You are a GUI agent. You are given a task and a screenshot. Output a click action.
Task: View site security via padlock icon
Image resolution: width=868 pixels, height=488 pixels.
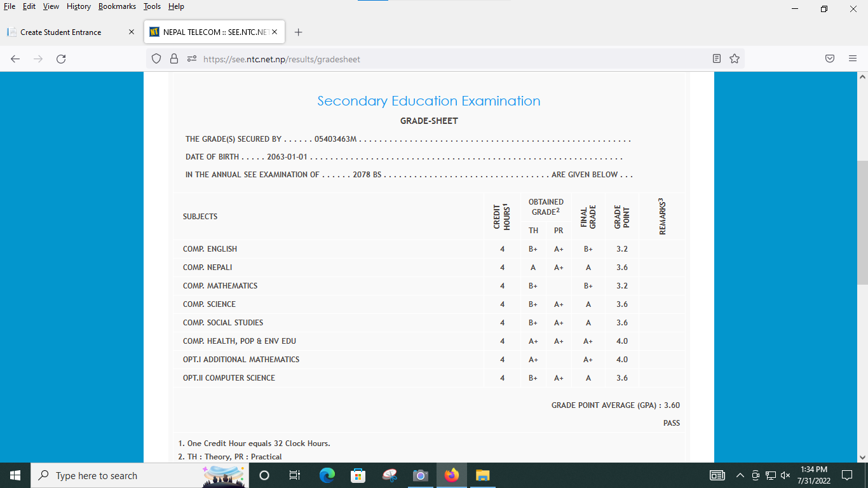[173, 59]
